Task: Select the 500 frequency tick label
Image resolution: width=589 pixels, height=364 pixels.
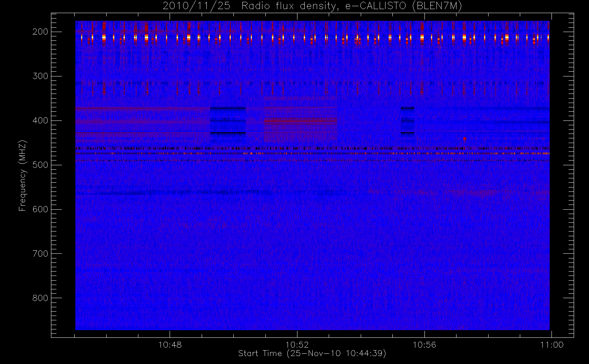Action: coord(40,165)
